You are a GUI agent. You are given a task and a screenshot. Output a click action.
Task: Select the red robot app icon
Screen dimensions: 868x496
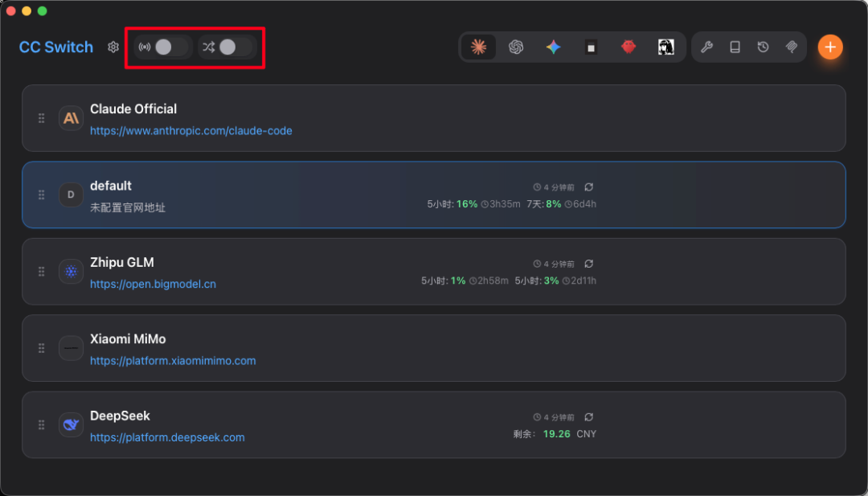coord(628,47)
